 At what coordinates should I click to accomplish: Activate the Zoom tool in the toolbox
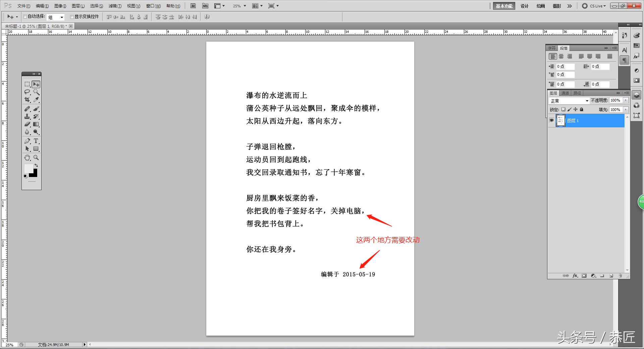pos(36,157)
